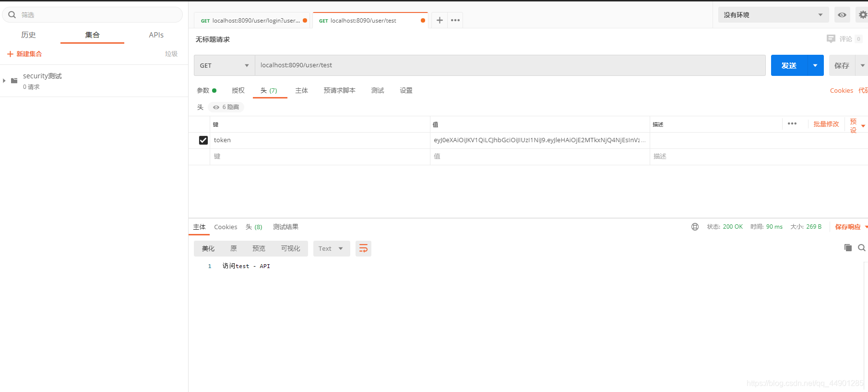The image size is (868, 392).
Task: Open response 头 (8) headers tab
Action: coord(254,227)
